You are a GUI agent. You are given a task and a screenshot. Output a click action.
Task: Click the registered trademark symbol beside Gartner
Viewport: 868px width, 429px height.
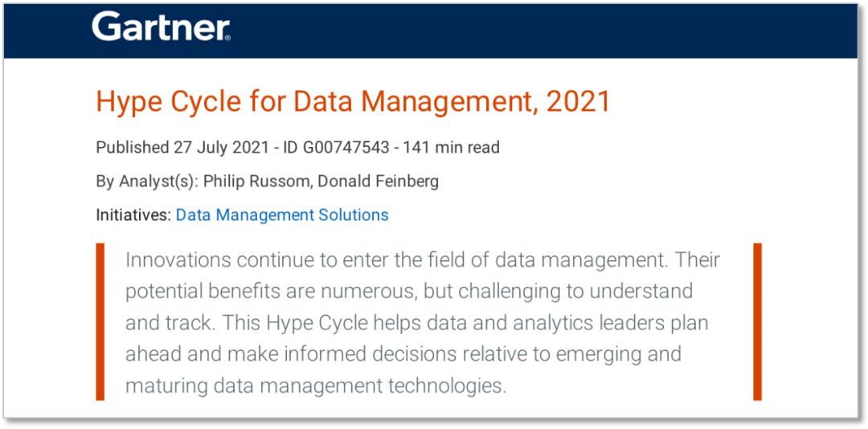point(227,37)
